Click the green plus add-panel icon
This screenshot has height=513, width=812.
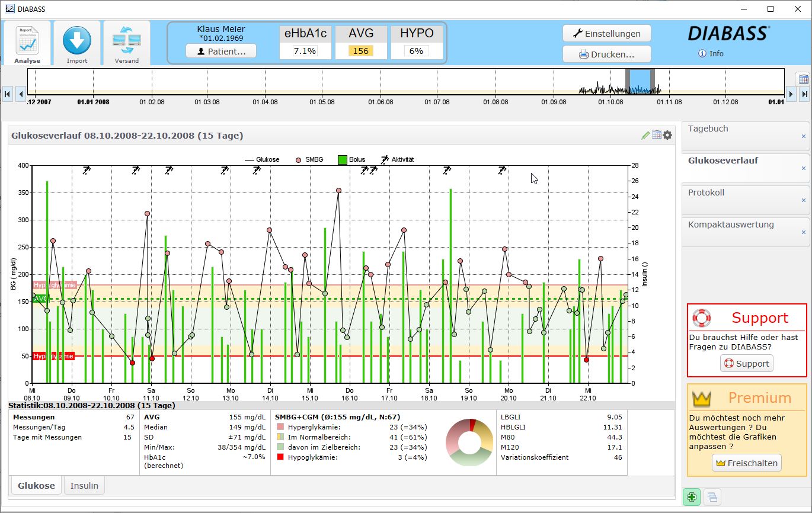(691, 497)
